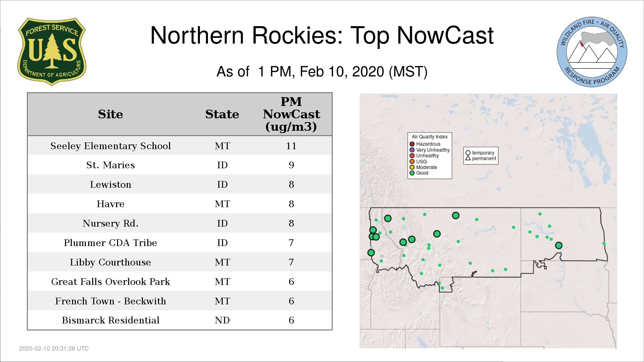644x362 pixels.
Task: Click the State column header
Action: [222, 114]
